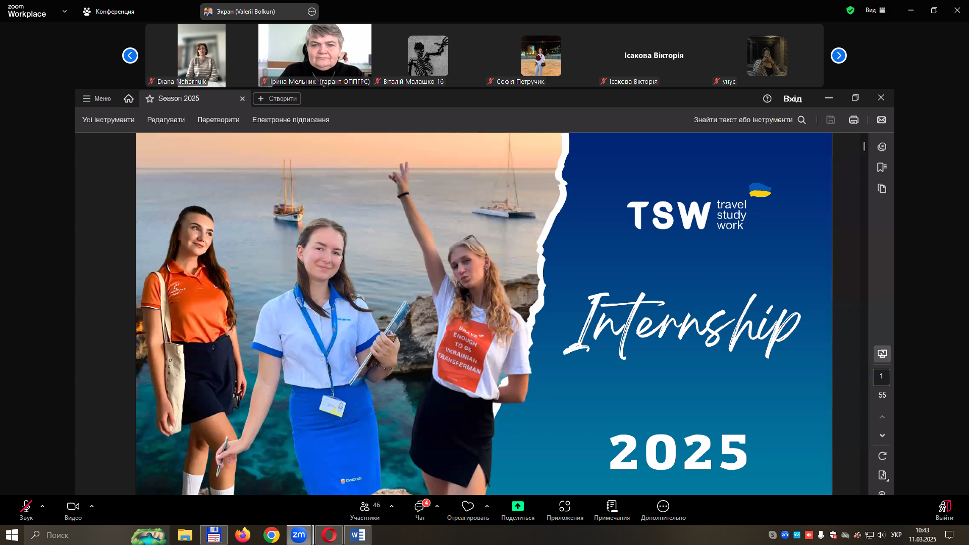Open Google Chrome from taskbar
Screen dimensions: 970x546
pos(271,535)
